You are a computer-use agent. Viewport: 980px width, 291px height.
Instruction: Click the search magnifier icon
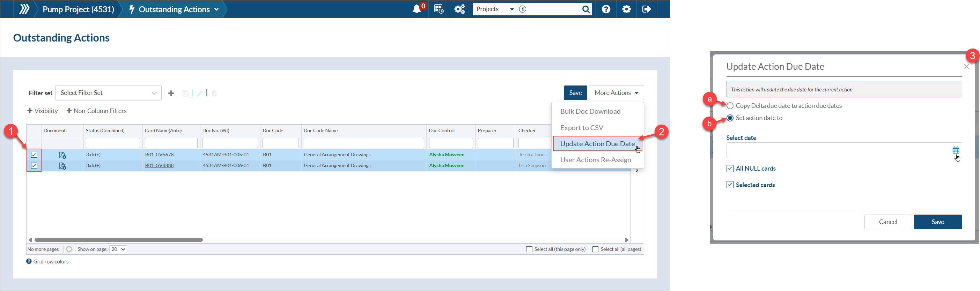pyautogui.click(x=586, y=9)
